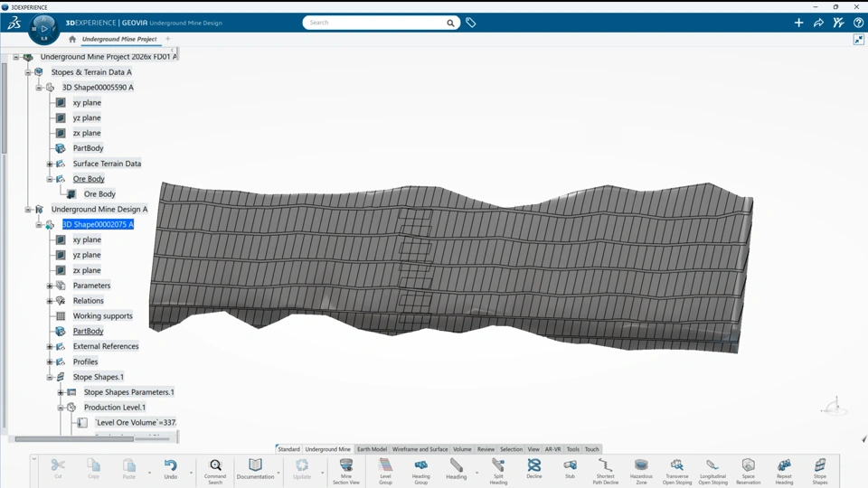The image size is (868, 488).
Task: Select the Level Group tool
Action: [x=385, y=472]
